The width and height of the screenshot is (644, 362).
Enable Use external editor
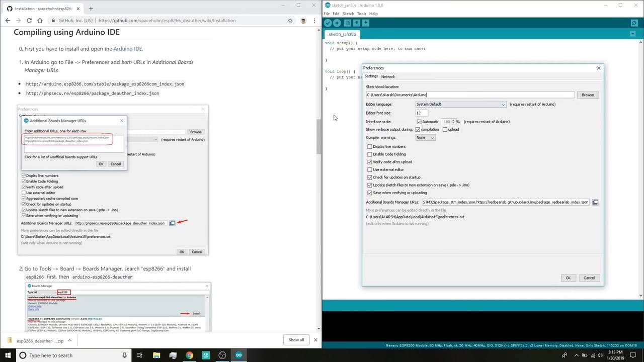(x=370, y=169)
